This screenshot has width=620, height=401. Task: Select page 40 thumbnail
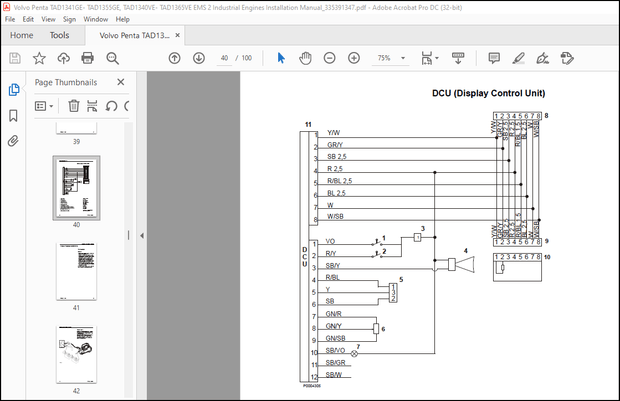76,188
